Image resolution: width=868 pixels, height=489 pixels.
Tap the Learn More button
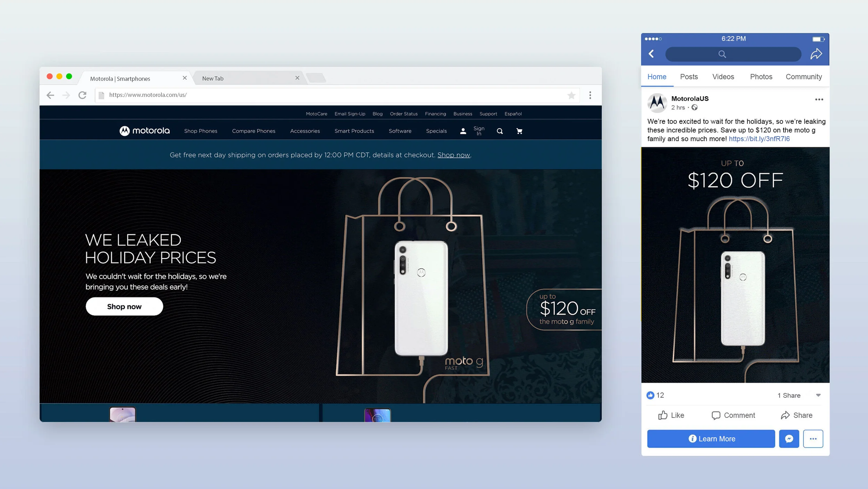tap(711, 439)
